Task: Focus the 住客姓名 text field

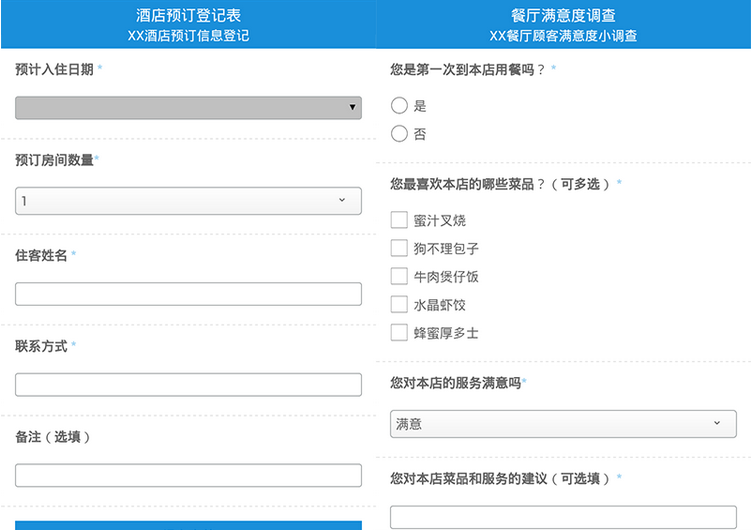Action: (188, 294)
